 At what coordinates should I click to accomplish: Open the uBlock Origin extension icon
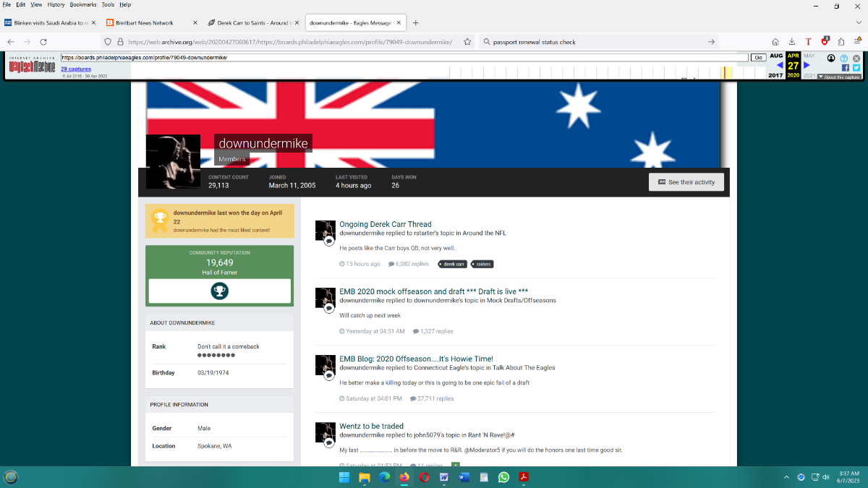tap(825, 42)
